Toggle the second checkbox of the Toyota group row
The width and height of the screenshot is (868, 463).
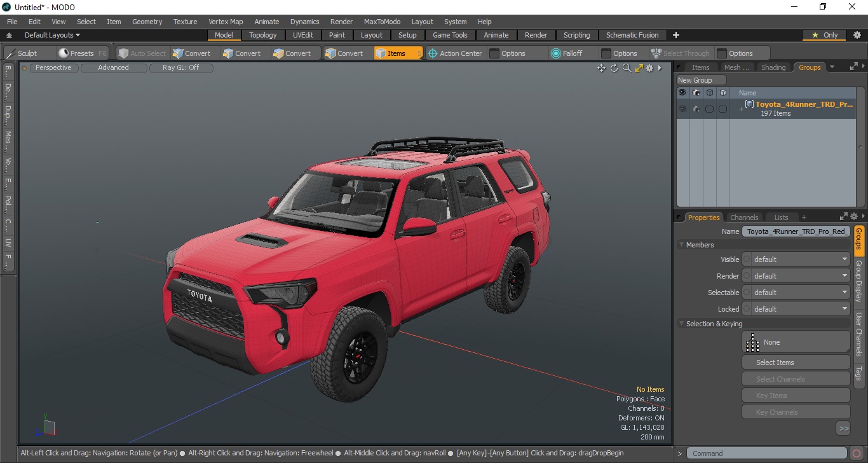tap(722, 109)
